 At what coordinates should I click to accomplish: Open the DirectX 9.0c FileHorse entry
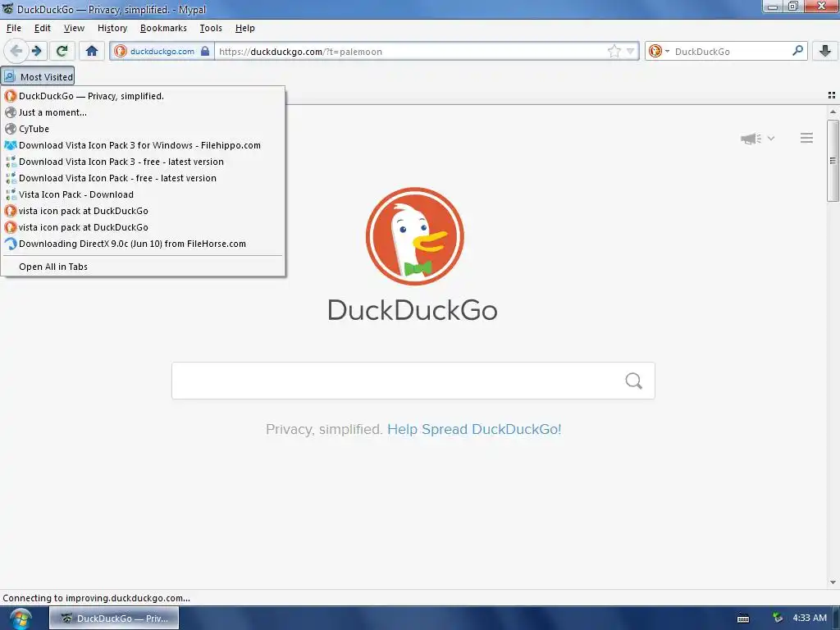point(143,244)
